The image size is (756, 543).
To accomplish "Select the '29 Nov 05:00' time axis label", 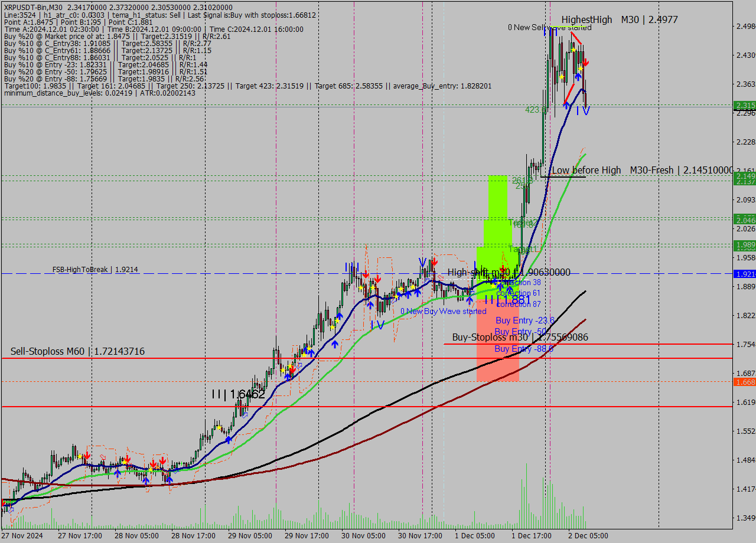I will (x=250, y=536).
